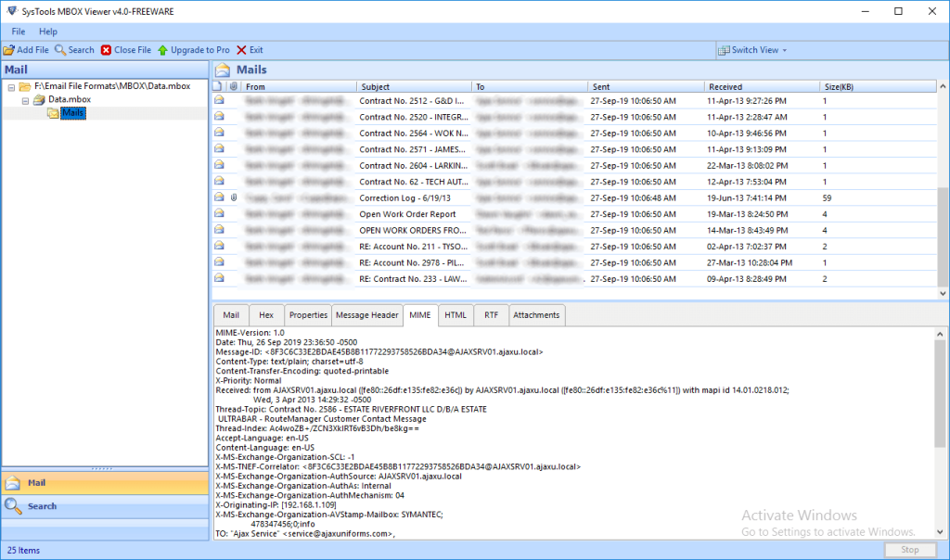Click the red Close File icon

tap(106, 50)
